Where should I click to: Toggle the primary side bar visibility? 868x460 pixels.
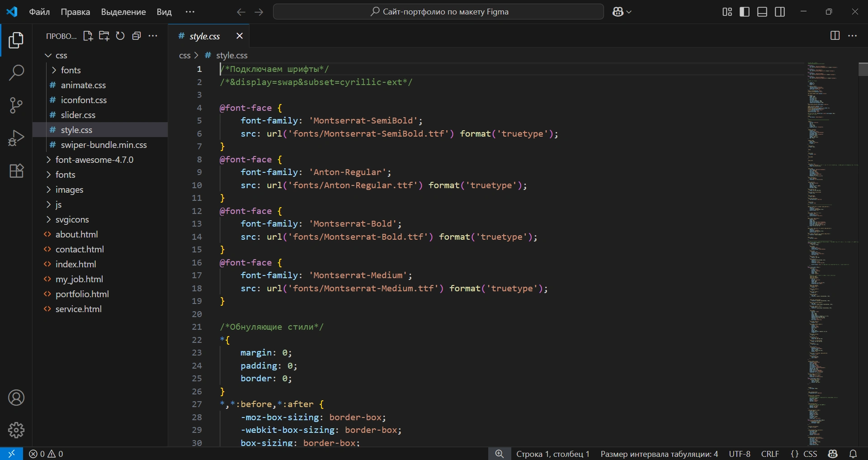(745, 12)
